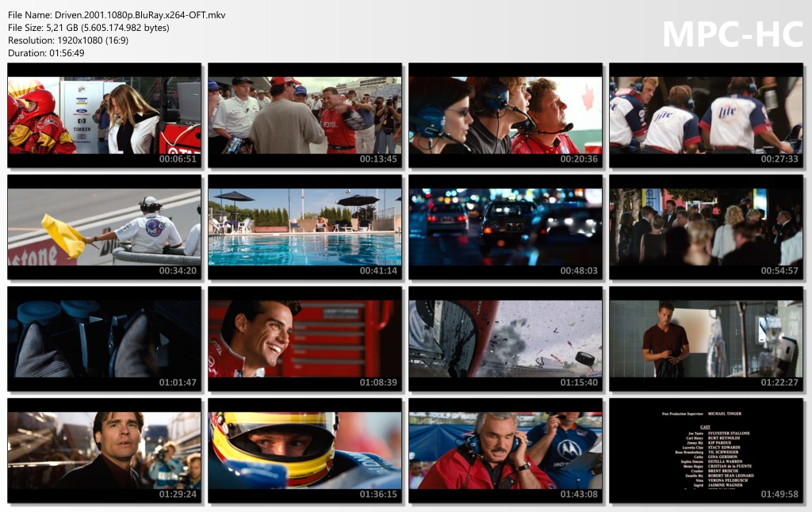The image size is (812, 512).
Task: Open the night traffic thumbnail at 00:48:03
Action: point(506,227)
